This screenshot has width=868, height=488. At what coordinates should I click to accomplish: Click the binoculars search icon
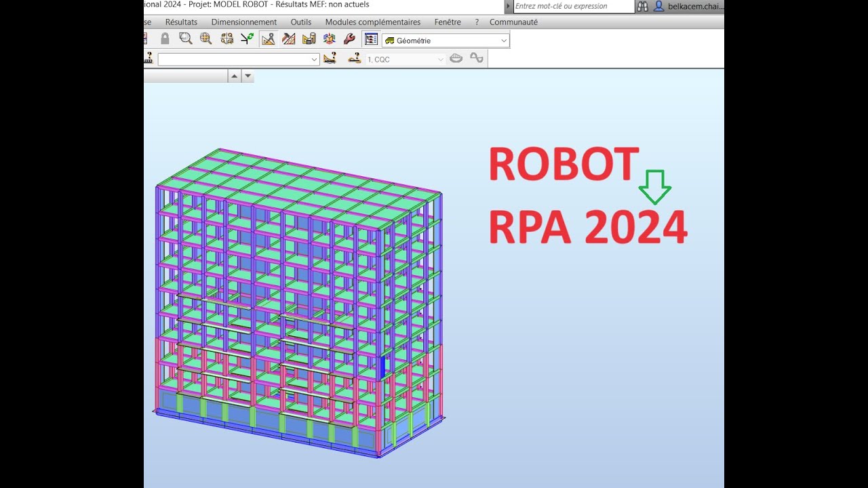click(x=643, y=6)
